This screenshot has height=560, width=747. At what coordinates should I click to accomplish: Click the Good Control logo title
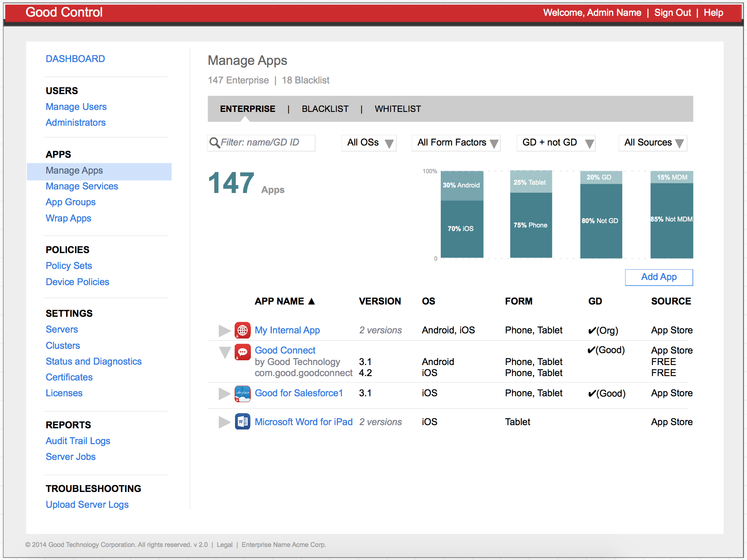pos(64,12)
